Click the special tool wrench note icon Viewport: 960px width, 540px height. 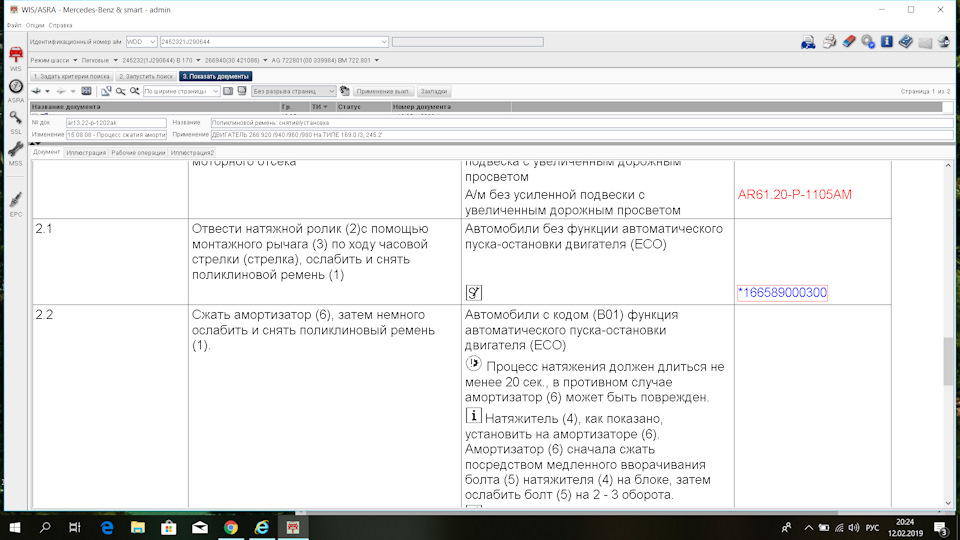pos(473,293)
